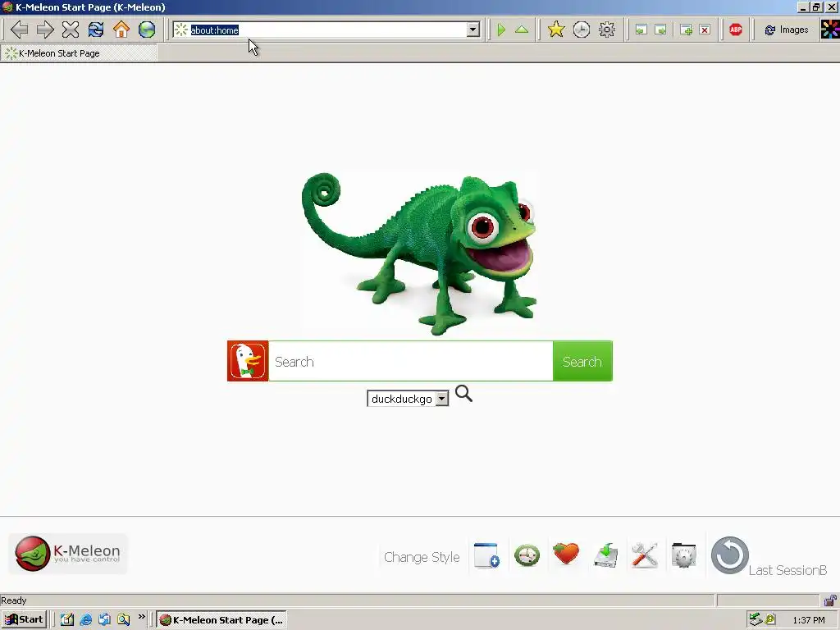
Task: Open the gear folder icon at bottom
Action: (x=683, y=555)
